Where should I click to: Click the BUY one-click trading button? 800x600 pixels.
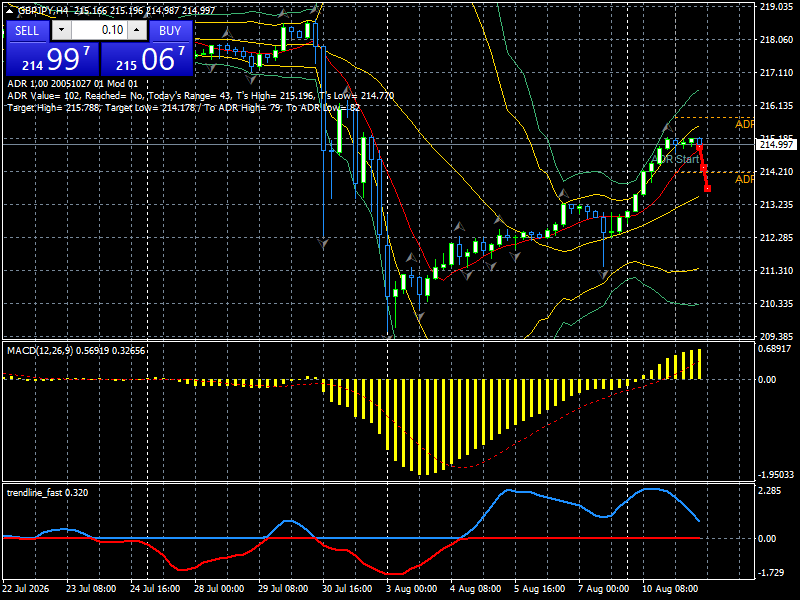click(x=170, y=31)
